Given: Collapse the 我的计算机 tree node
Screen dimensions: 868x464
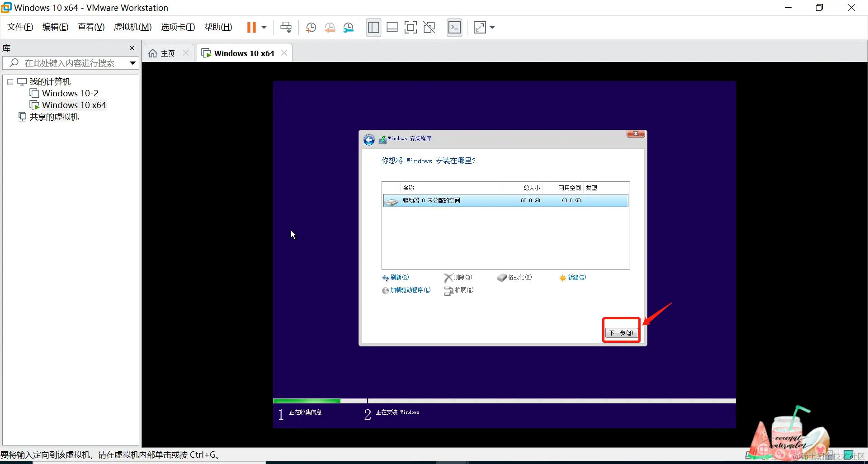Looking at the screenshot, I should point(10,82).
